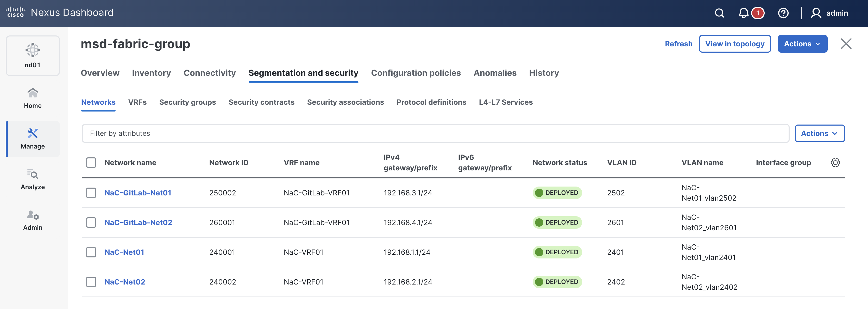The width and height of the screenshot is (868, 309).
Task: Expand the blue fabric Actions dropdown
Action: (802, 44)
